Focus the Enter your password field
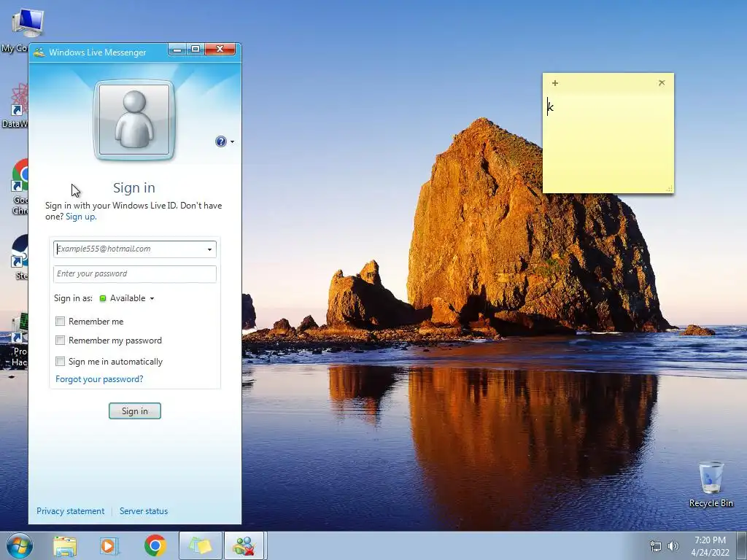 click(135, 274)
